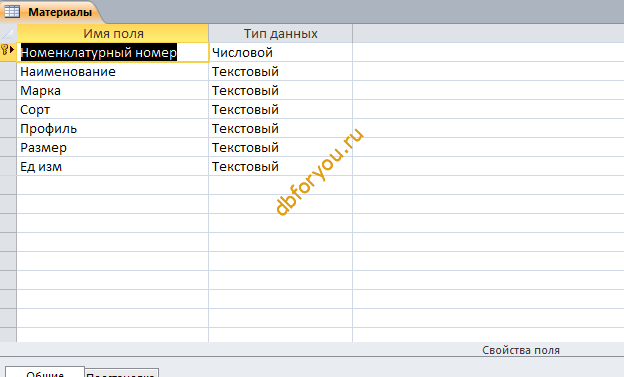Click description cell for Наименование row
This screenshot has height=377, width=624.
[x=488, y=72]
